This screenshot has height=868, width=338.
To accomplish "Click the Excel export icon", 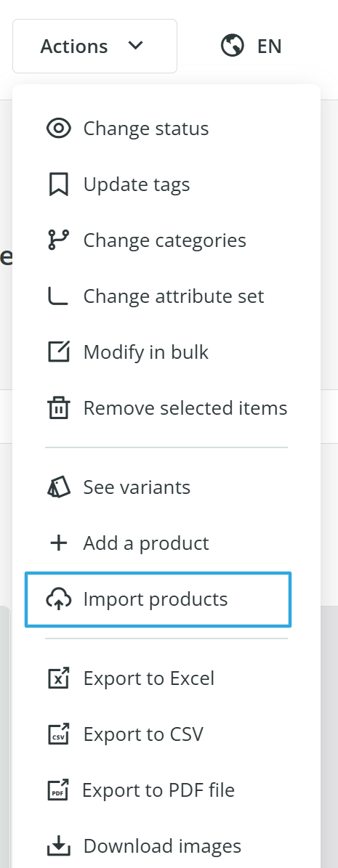I will coord(58,678).
